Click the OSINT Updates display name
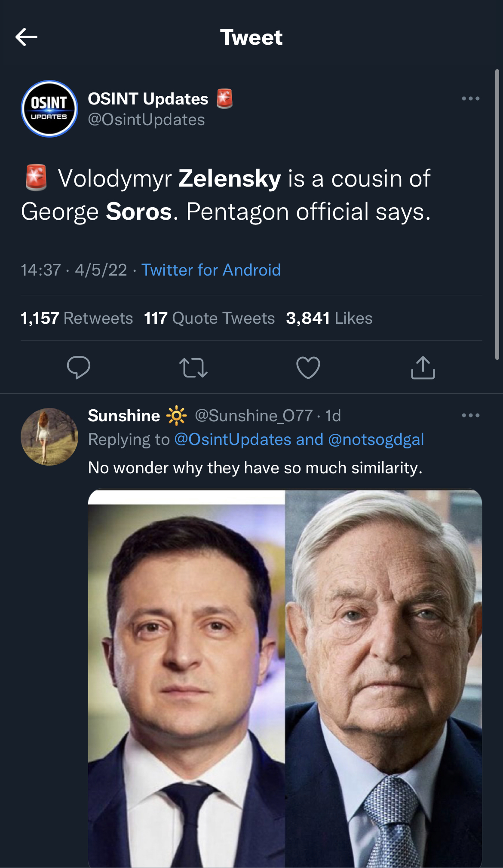 tap(148, 99)
